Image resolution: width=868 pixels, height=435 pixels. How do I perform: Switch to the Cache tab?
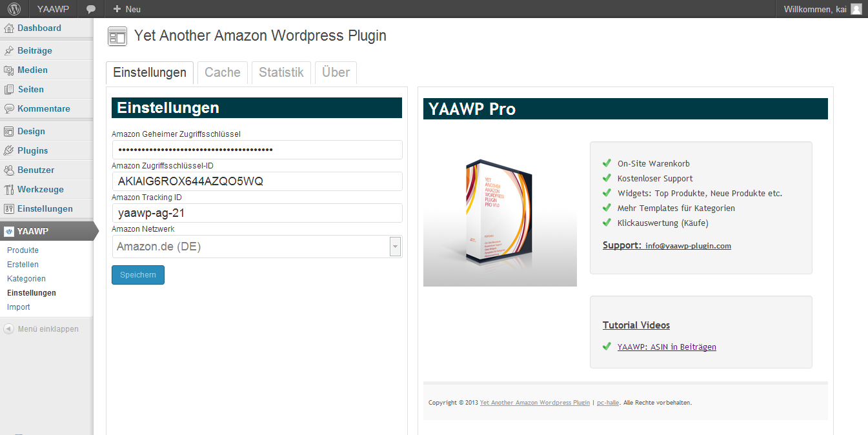223,73
